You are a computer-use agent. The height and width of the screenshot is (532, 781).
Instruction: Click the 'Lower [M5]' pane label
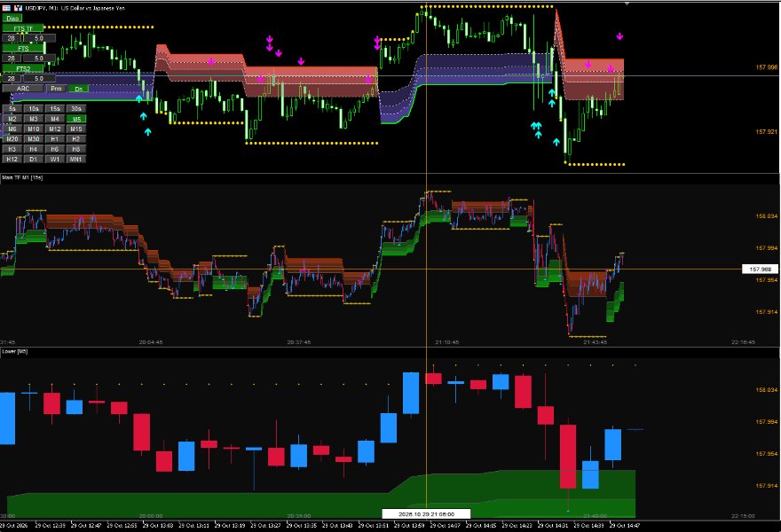point(15,351)
